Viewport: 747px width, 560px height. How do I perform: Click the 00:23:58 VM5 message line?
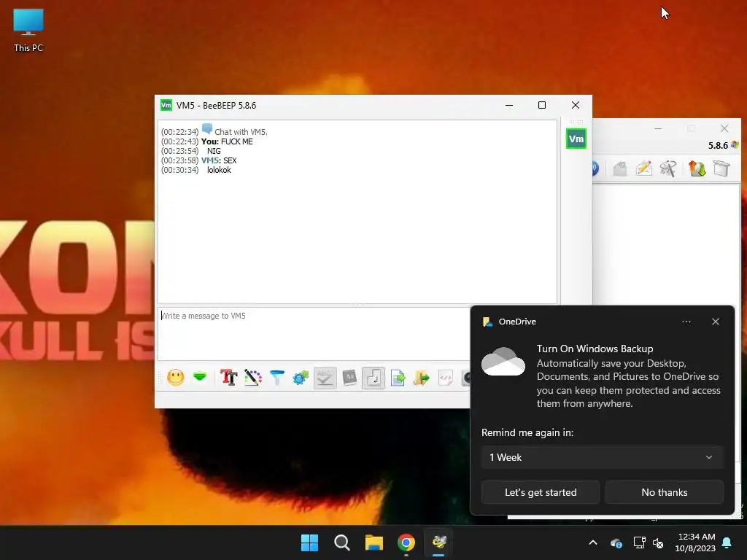[x=198, y=160]
